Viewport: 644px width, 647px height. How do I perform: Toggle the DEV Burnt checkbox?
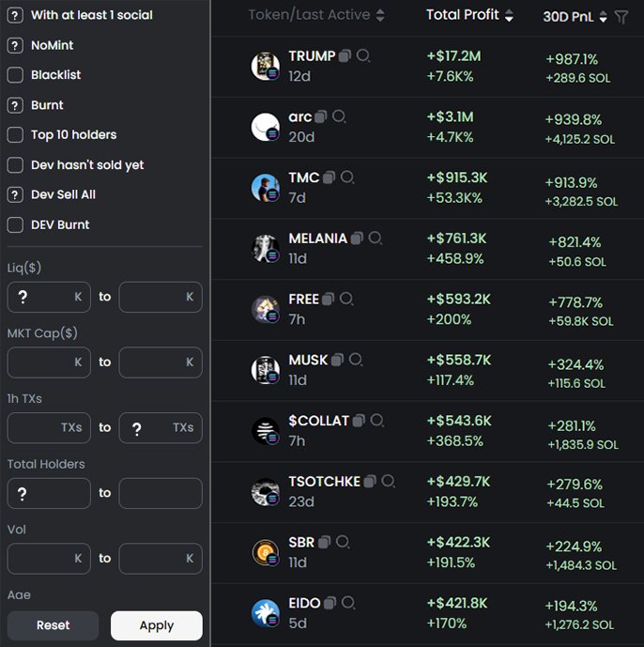(x=15, y=224)
